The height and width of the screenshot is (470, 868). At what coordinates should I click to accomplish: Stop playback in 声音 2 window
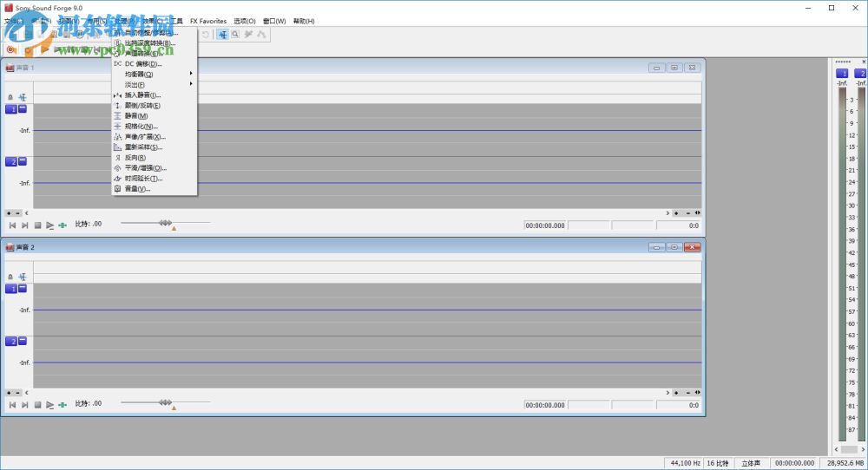click(x=37, y=405)
